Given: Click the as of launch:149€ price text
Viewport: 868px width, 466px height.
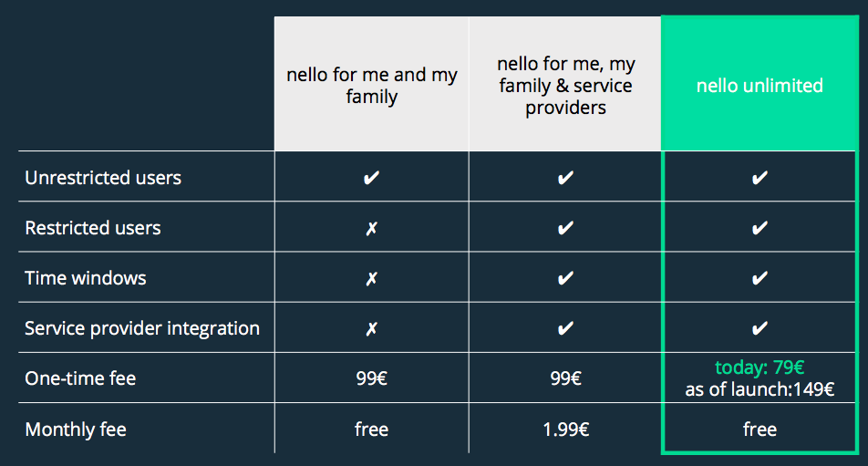Looking at the screenshot, I should point(759,389).
